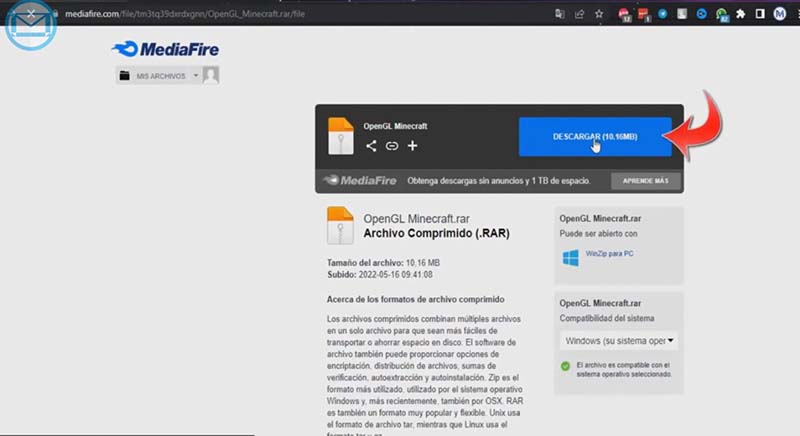Click the orange file icon beside OpenGL Minecraft.rar
The height and width of the screenshot is (436, 800).
tap(340, 225)
